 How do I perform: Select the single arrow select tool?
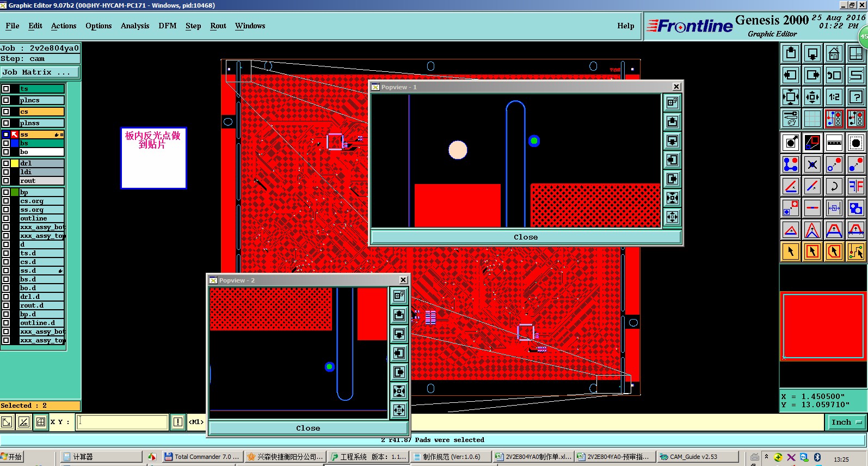click(791, 252)
